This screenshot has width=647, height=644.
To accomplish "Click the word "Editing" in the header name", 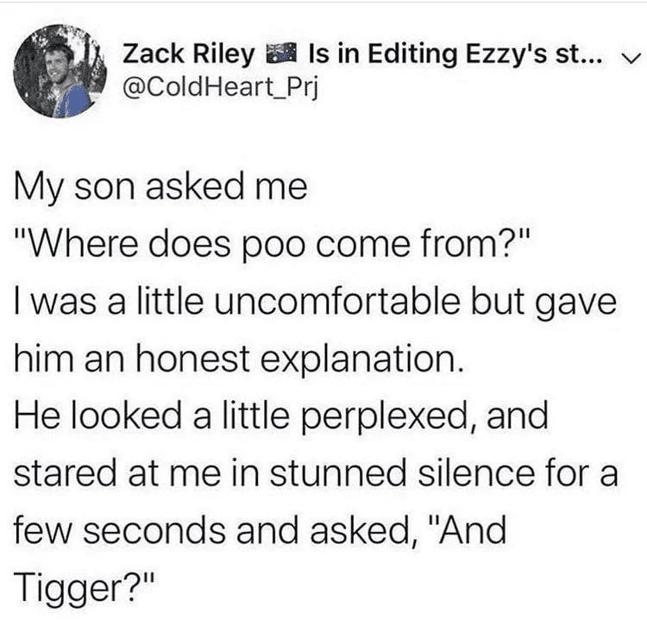I will (412, 55).
